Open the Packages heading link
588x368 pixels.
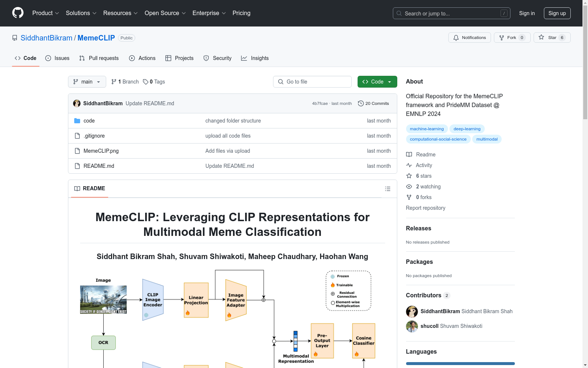419,262
